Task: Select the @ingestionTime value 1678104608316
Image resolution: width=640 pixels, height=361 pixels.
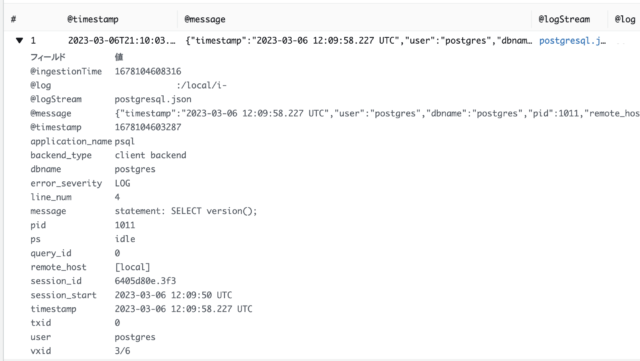Action: (148, 71)
